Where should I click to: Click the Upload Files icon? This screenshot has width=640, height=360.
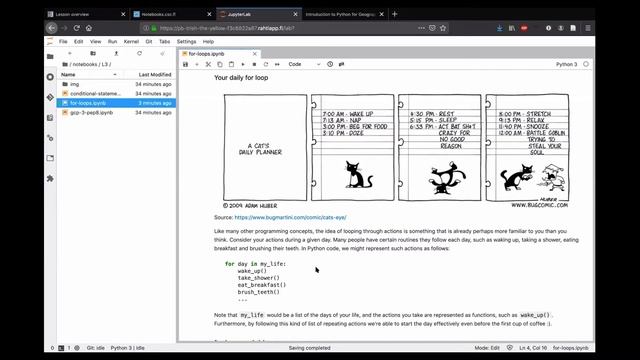click(x=116, y=53)
